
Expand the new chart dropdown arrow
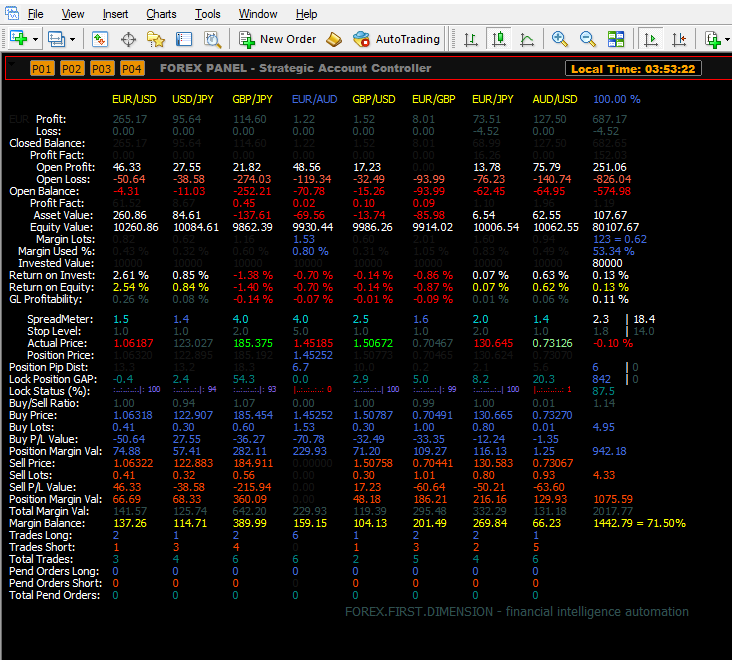[x=35, y=40]
